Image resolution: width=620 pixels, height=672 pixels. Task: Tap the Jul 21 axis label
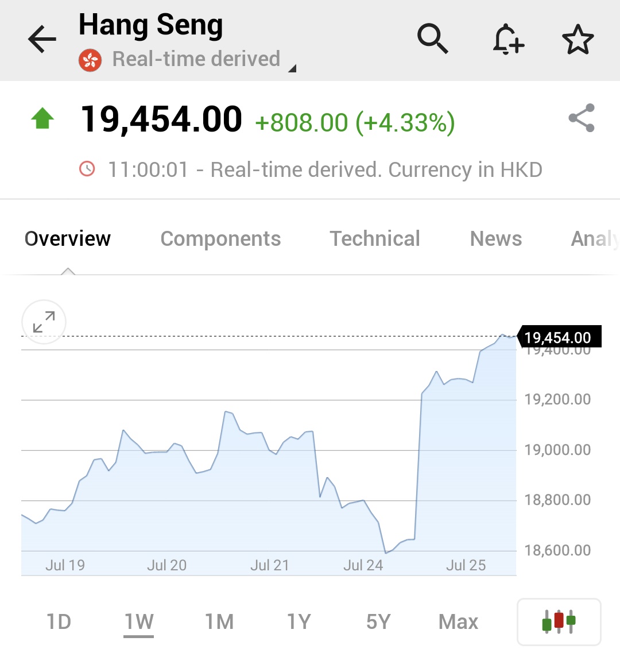click(x=269, y=565)
